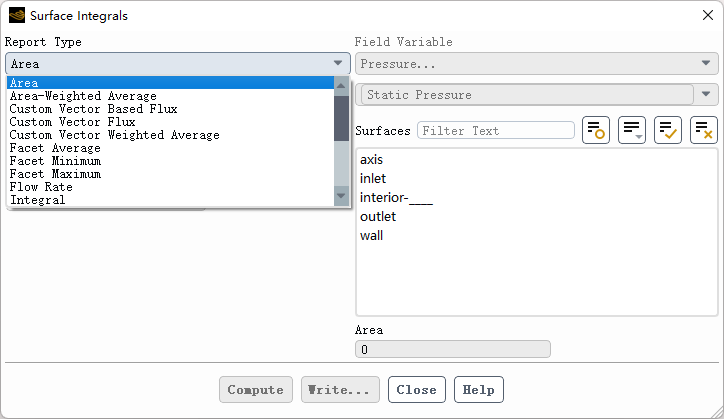Click the deselect all surfaces icon
This screenshot has width=724, height=419.
(x=704, y=130)
